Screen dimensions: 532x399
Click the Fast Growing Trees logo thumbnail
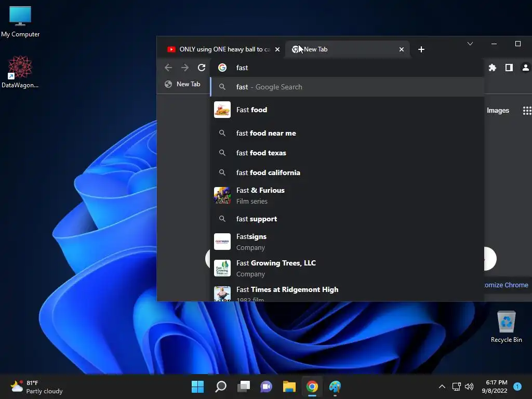pos(222,268)
